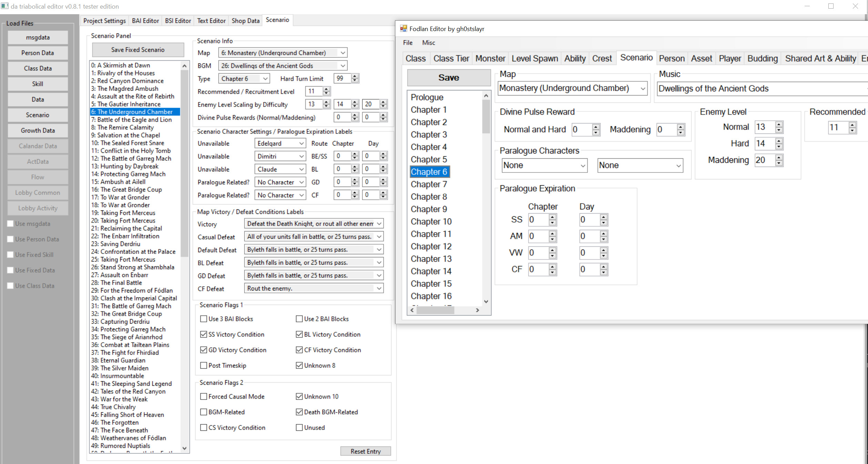Click the Save Fixed Scenario button
The width and height of the screenshot is (868, 464).
point(138,49)
